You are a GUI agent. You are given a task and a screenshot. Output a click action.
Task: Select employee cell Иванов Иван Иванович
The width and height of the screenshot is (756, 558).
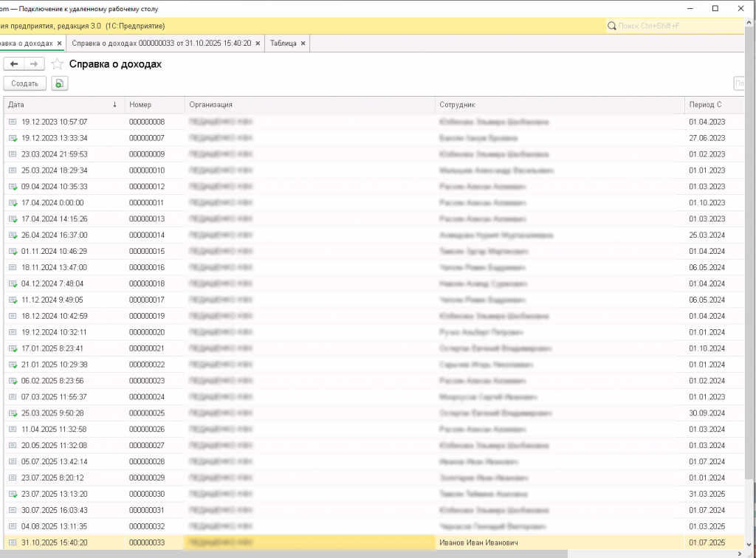pyautogui.click(x=560, y=542)
